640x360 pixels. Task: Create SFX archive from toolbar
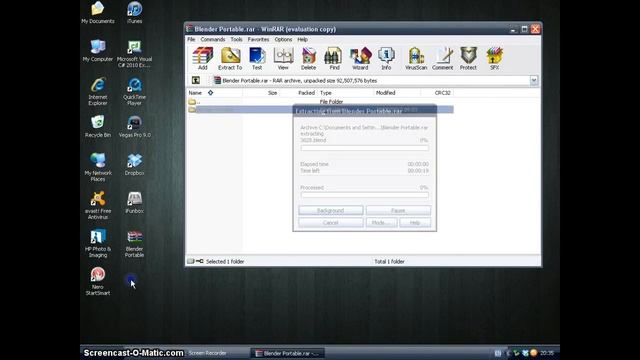[494, 58]
